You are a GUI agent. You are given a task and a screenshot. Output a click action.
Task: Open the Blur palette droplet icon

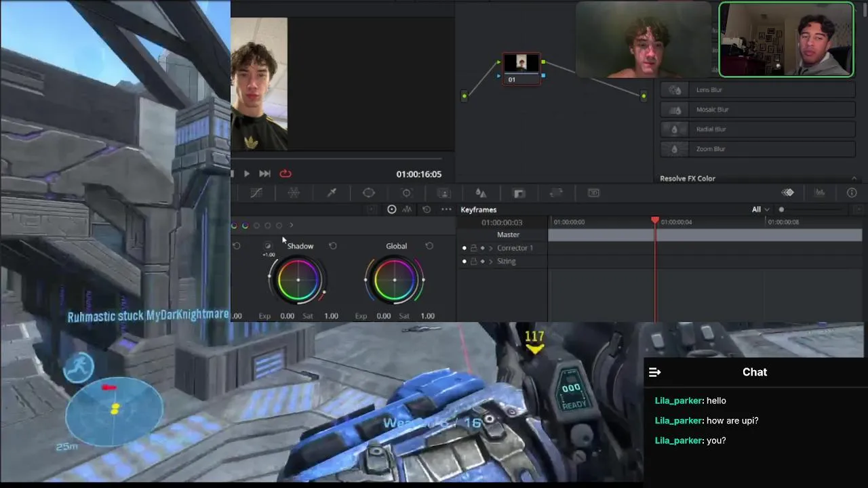pyautogui.click(x=481, y=193)
